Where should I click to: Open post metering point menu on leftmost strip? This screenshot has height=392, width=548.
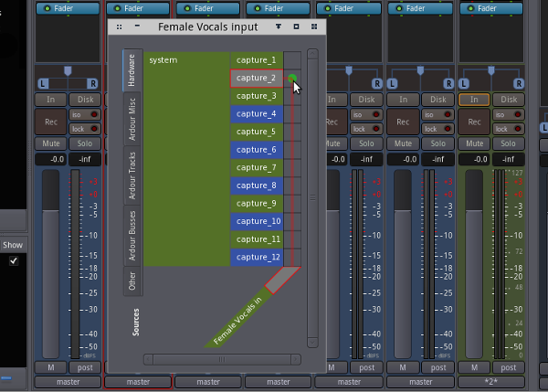85,367
